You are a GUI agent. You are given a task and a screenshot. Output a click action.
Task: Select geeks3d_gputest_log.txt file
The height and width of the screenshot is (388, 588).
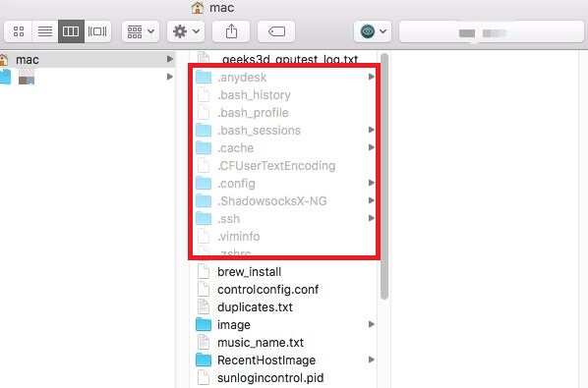pos(283,59)
